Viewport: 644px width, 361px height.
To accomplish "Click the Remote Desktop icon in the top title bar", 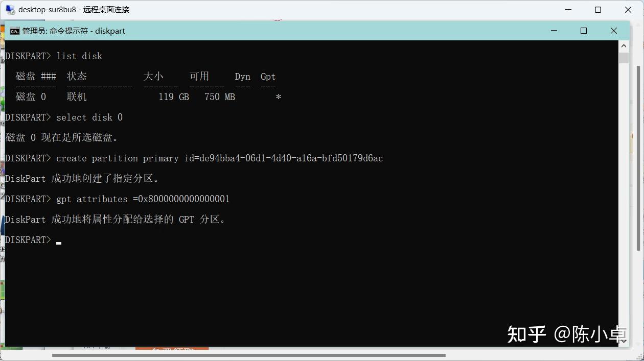I will [10, 9].
